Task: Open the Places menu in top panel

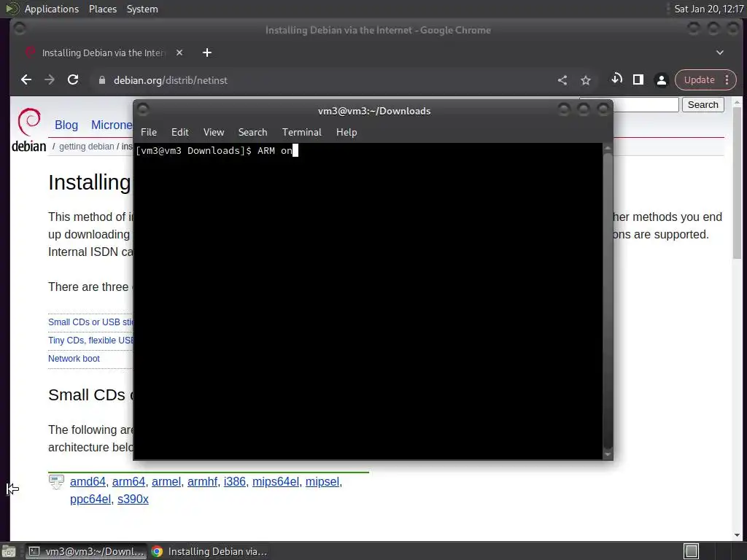Action: click(x=102, y=9)
